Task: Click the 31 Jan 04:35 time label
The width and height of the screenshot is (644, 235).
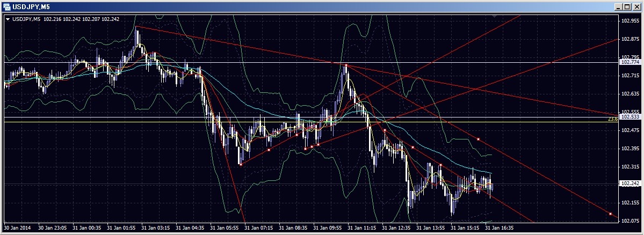Action: click(x=190, y=227)
